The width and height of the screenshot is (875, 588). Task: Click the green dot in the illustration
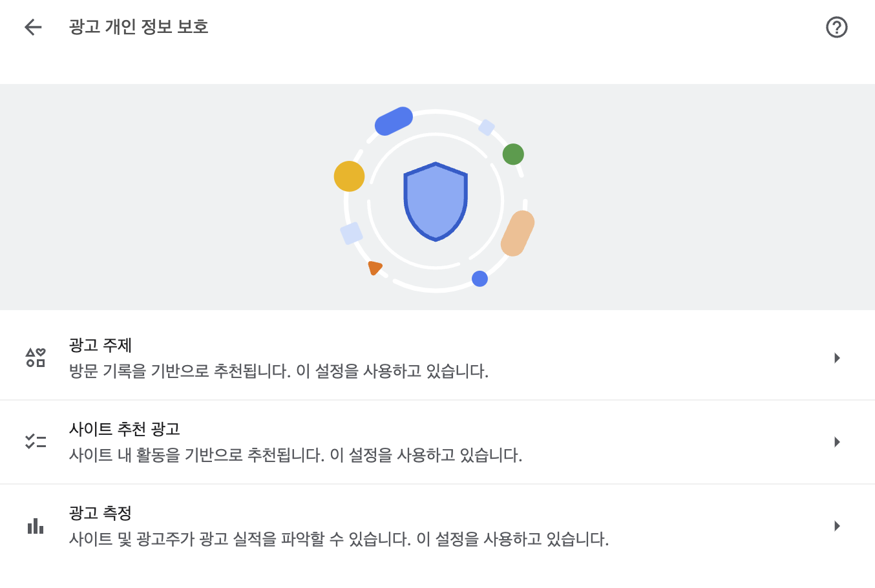click(x=513, y=154)
